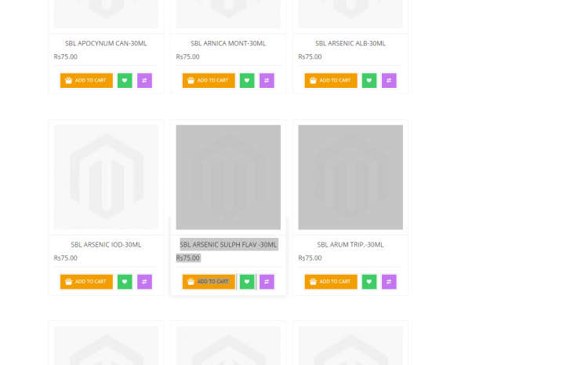
Task: Compare SBL Arsenic Sulph Flav-30ML product
Action: click(267, 281)
